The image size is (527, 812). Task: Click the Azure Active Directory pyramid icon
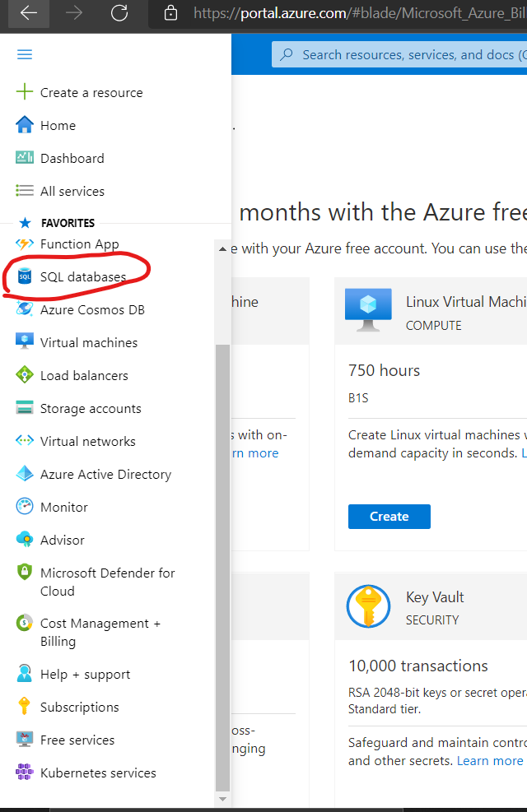[x=25, y=473]
